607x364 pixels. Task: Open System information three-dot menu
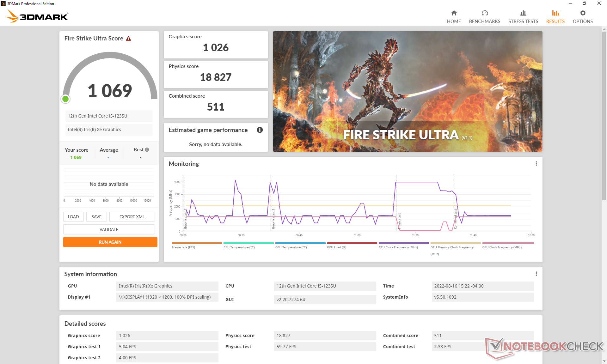[536, 274]
